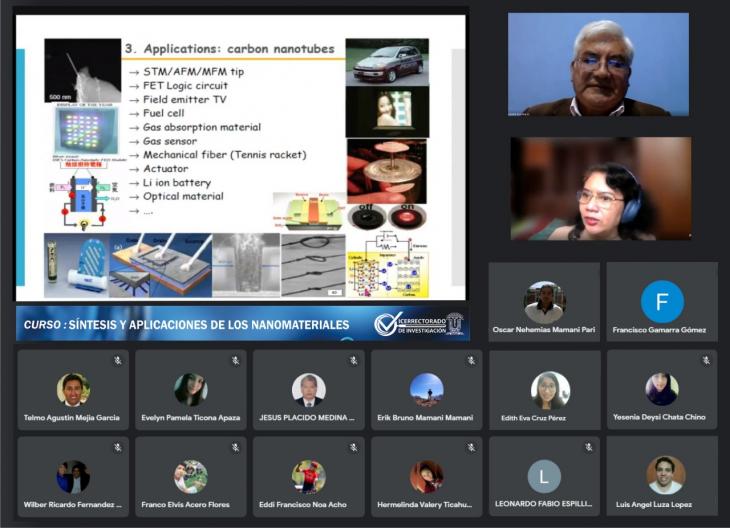Click the name 'Erik Bruno Mamani Mamani'
730x528 pixels.
tap(425, 418)
